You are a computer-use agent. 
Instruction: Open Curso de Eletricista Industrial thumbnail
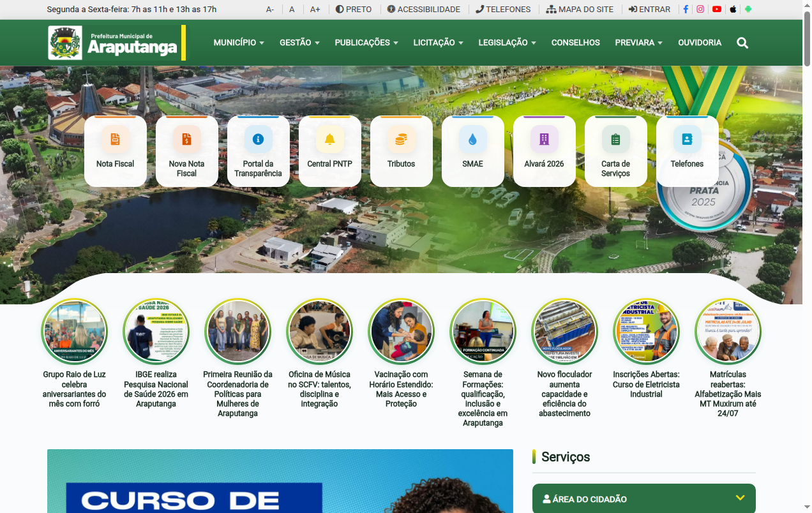tap(646, 332)
